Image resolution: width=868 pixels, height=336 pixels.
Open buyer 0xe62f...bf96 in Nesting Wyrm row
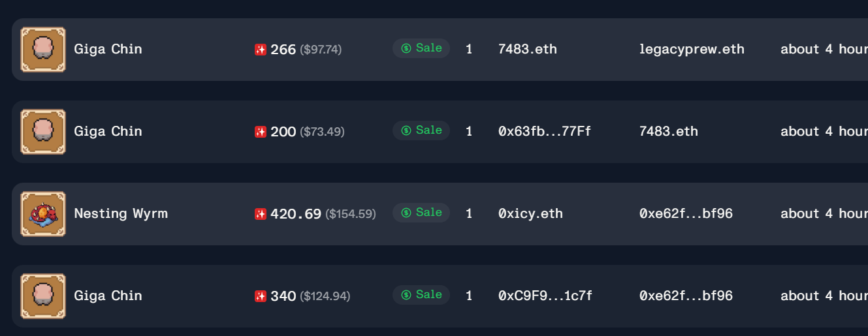tap(686, 214)
